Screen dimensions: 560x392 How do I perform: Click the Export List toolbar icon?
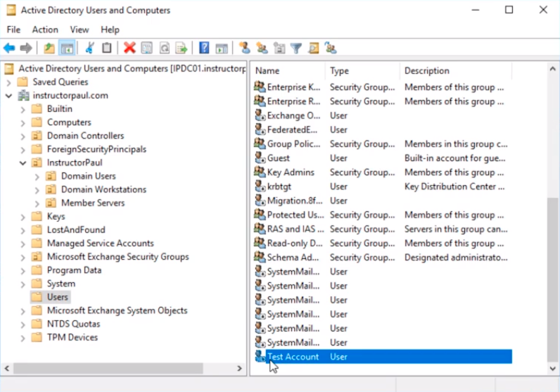pyautogui.click(x=182, y=48)
